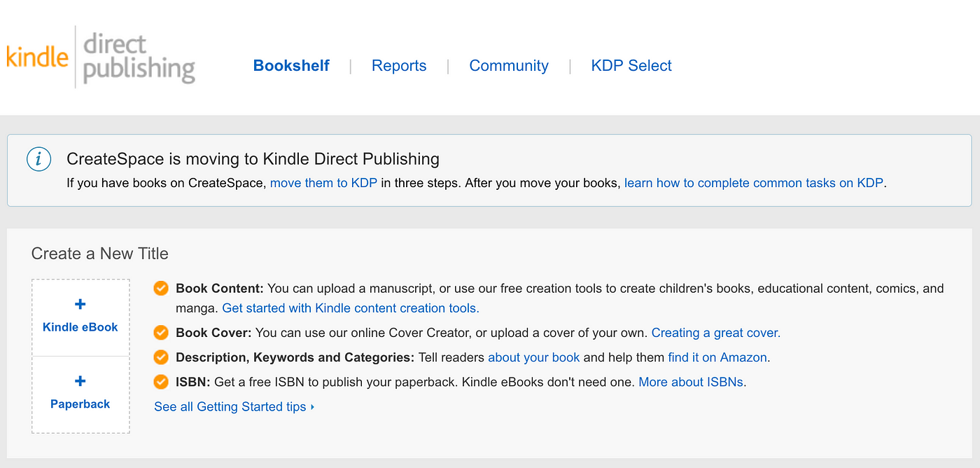Switch to the KDP Select tab
This screenshot has height=468, width=980.
pyautogui.click(x=631, y=66)
